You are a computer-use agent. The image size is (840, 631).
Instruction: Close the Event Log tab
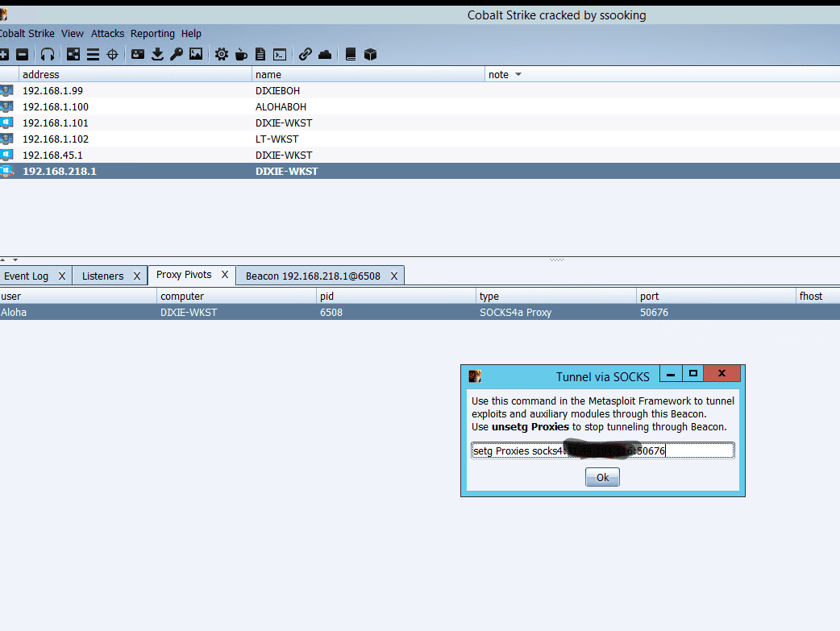coord(62,276)
